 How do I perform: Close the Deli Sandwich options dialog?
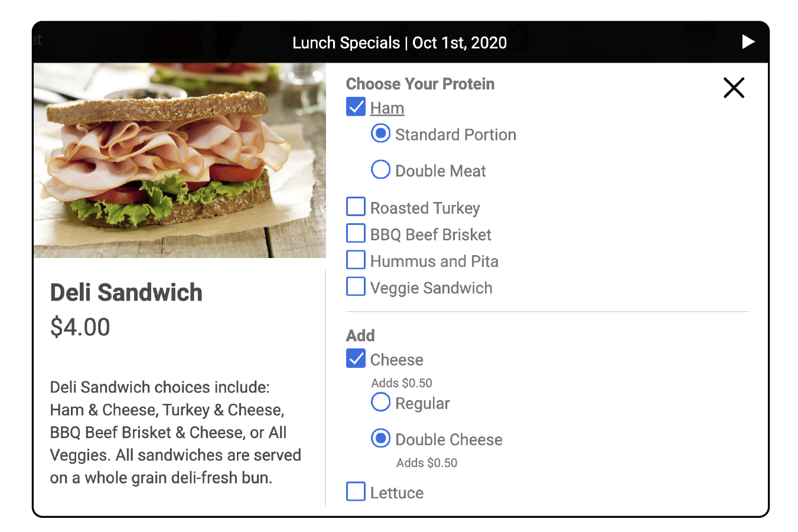734,88
